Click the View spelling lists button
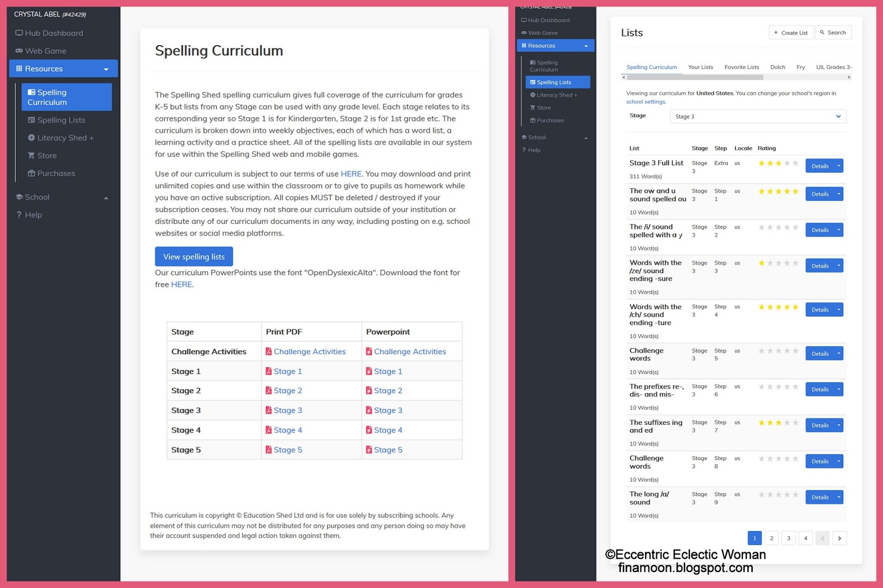Screen dimensions: 883x588 (x=194, y=256)
